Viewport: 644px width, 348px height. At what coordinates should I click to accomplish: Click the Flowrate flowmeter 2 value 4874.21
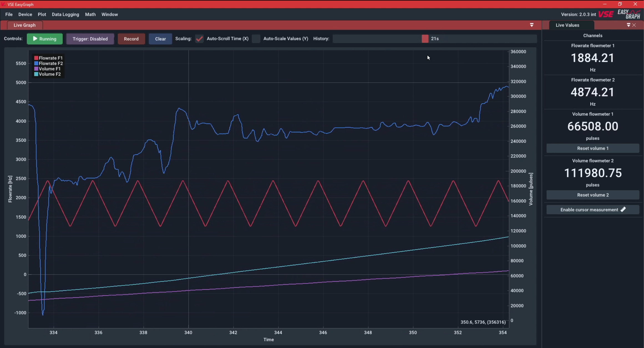click(592, 92)
